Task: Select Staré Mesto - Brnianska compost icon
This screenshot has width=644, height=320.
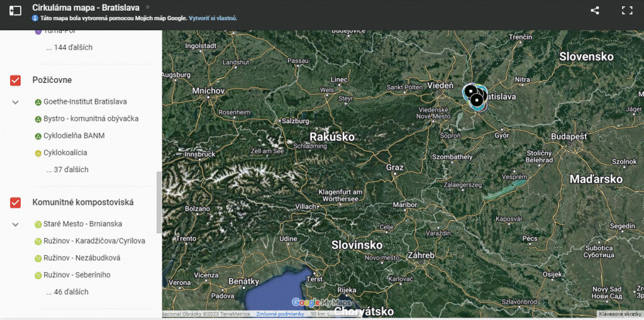Action: pos(38,224)
